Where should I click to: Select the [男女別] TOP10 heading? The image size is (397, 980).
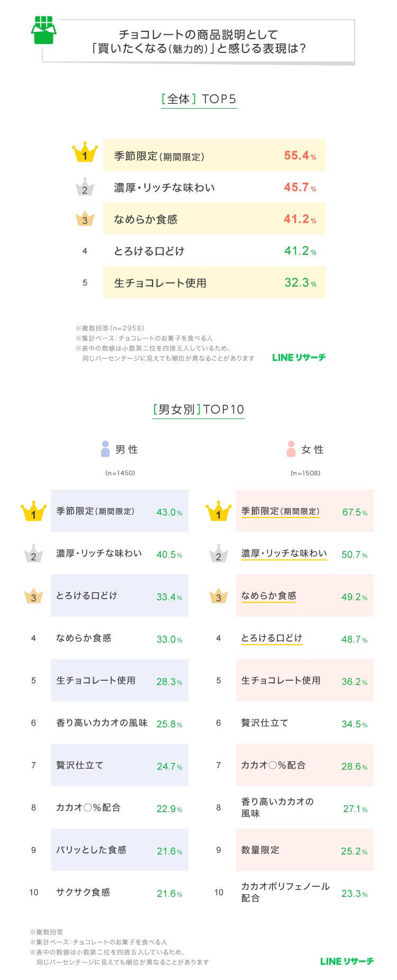[198, 409]
